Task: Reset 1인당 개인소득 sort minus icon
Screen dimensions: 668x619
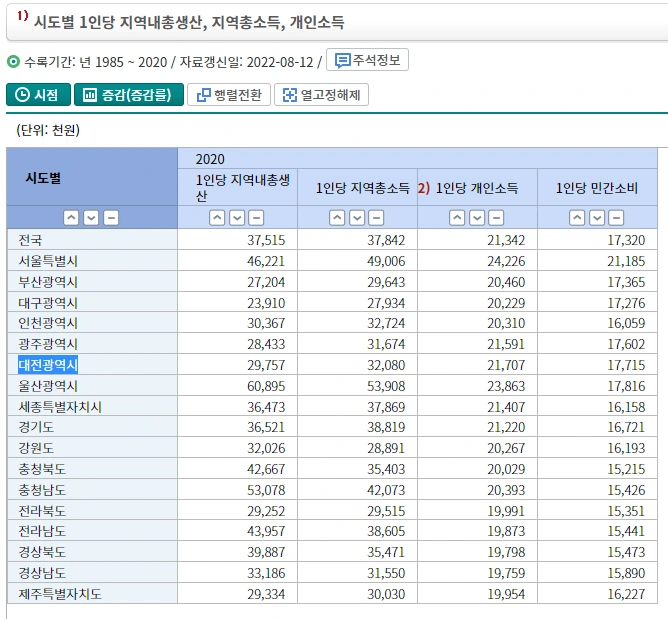Action: (496, 218)
